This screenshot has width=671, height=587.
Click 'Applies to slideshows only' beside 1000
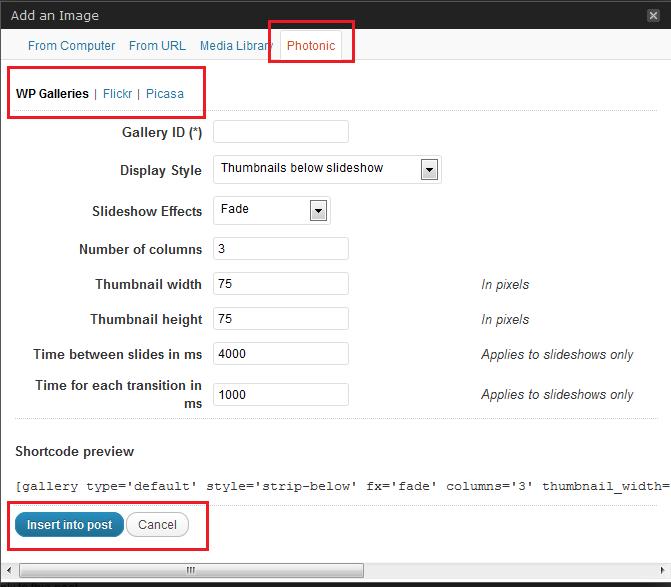click(557, 394)
